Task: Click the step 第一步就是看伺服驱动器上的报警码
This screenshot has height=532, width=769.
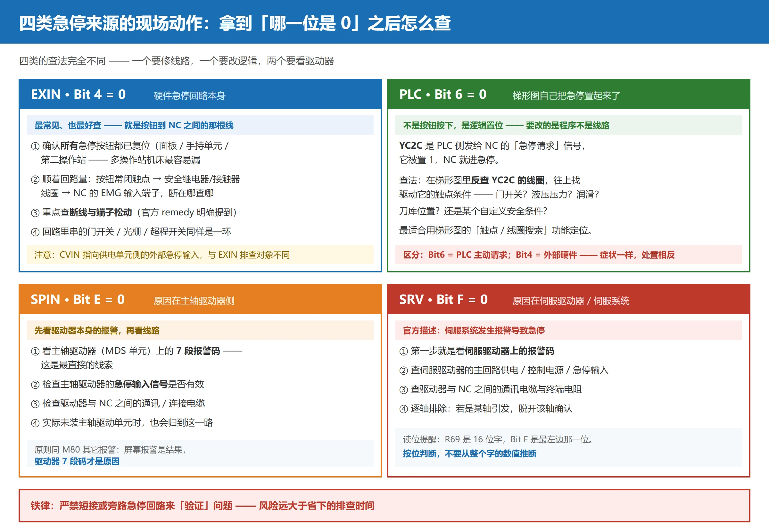Action: click(x=476, y=351)
